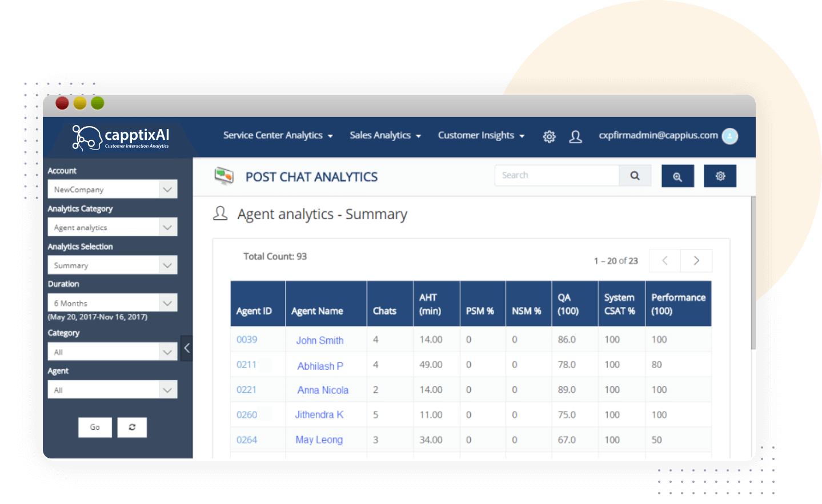Screen dimensions: 822x504
Task: Sort by the AHT (min) column header
Action: (x=436, y=304)
